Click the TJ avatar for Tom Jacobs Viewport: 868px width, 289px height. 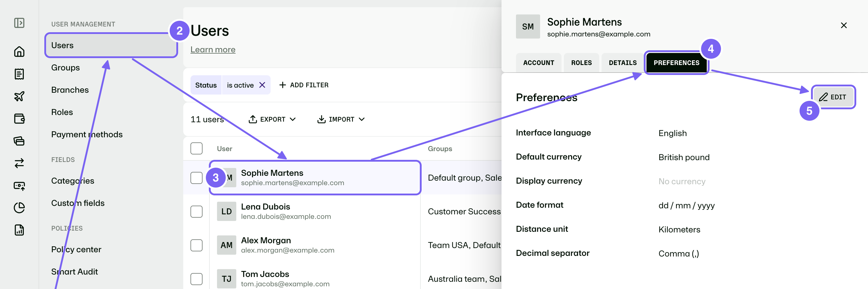tap(226, 278)
